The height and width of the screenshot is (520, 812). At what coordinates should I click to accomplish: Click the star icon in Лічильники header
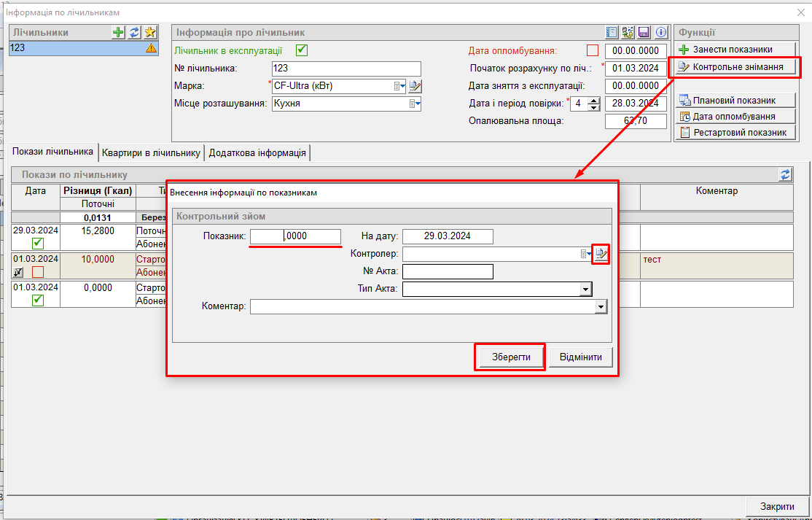149,32
